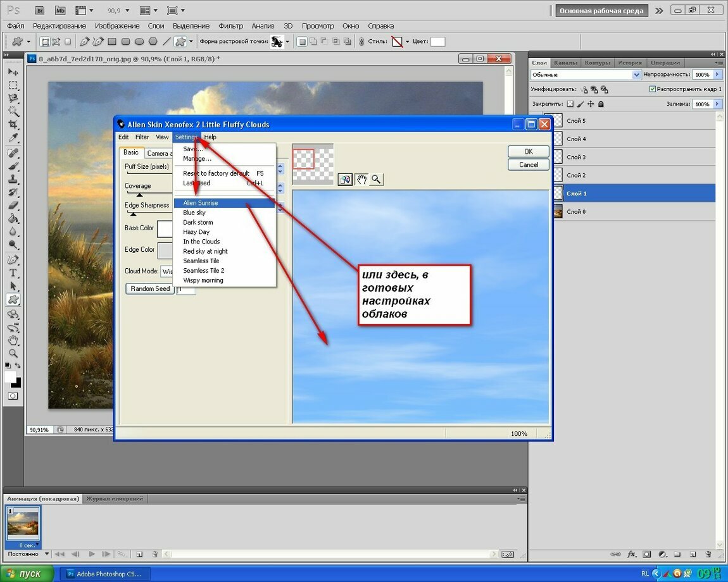The height and width of the screenshot is (582, 728).
Task: Click 'Основная рабочая среда' workspace button
Action: tap(601, 11)
